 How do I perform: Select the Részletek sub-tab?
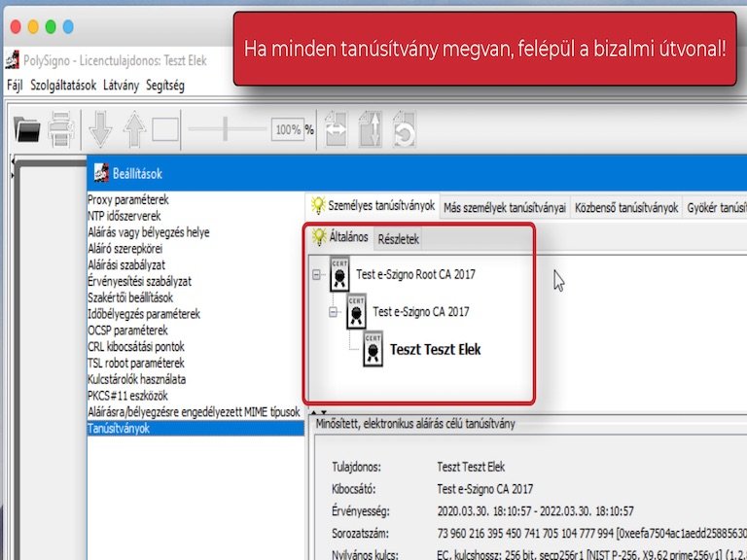[398, 239]
